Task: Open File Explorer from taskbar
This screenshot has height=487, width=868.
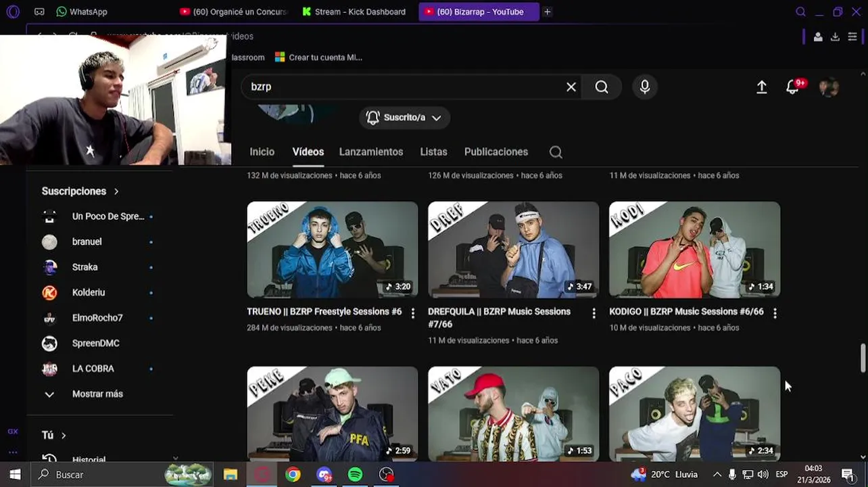Action: click(x=231, y=475)
